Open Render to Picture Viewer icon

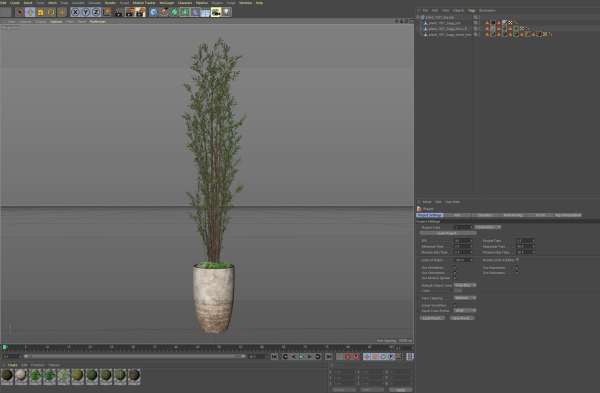click(130, 12)
